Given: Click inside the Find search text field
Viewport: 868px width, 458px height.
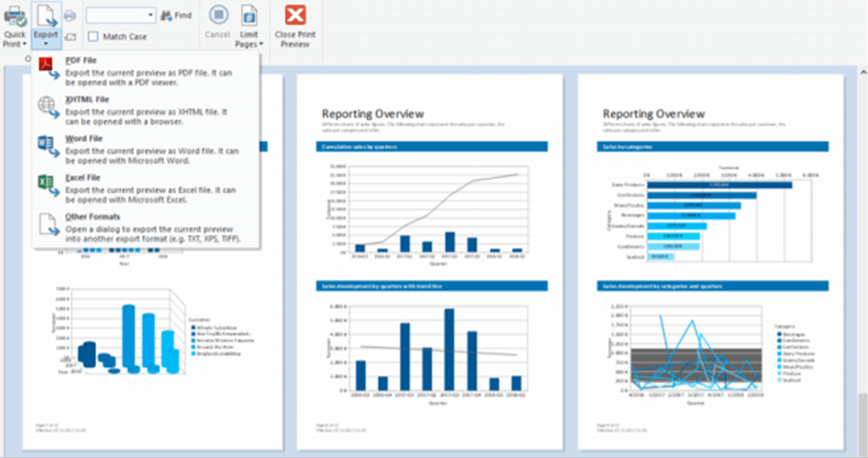Looking at the screenshot, I should (116, 15).
